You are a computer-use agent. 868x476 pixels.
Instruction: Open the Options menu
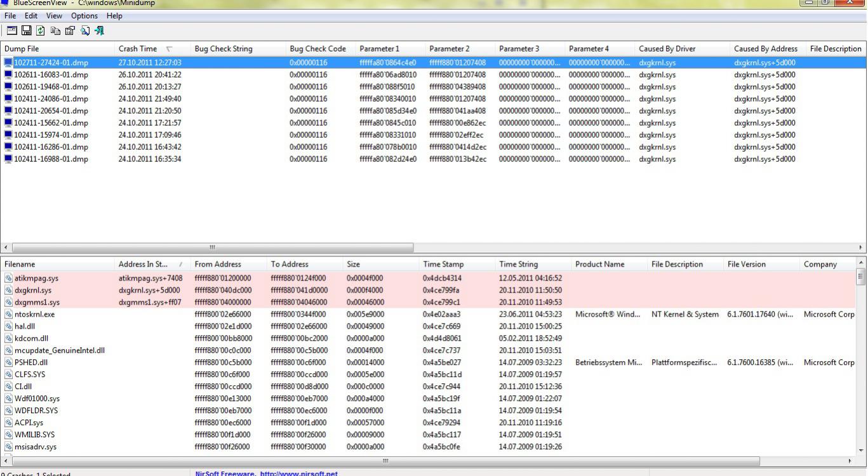coord(84,16)
